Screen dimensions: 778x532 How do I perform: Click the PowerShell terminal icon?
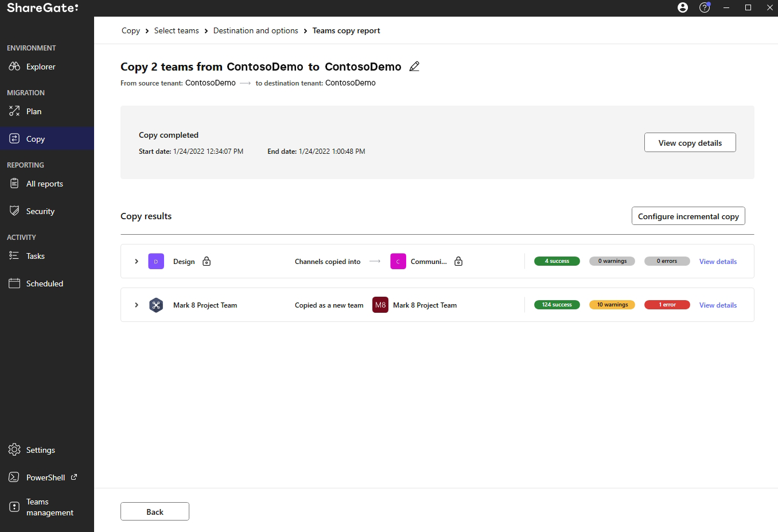pyautogui.click(x=14, y=477)
